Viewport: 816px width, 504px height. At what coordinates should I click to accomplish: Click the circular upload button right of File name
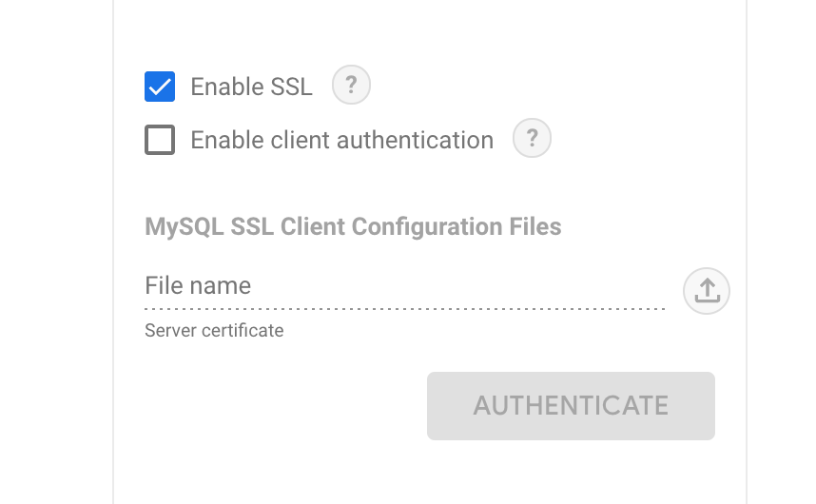707,290
